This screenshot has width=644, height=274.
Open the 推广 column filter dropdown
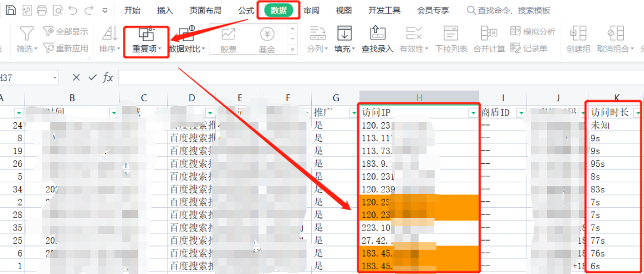(353, 113)
